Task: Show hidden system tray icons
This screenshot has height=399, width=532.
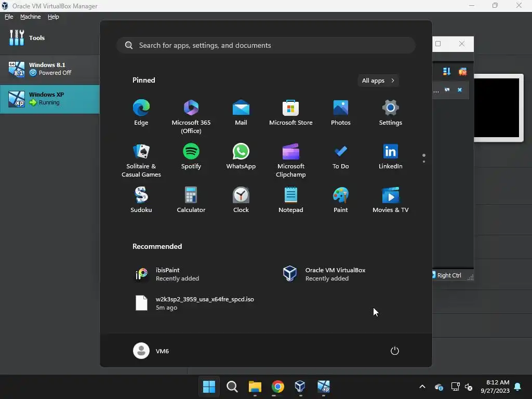Action: [422, 387]
